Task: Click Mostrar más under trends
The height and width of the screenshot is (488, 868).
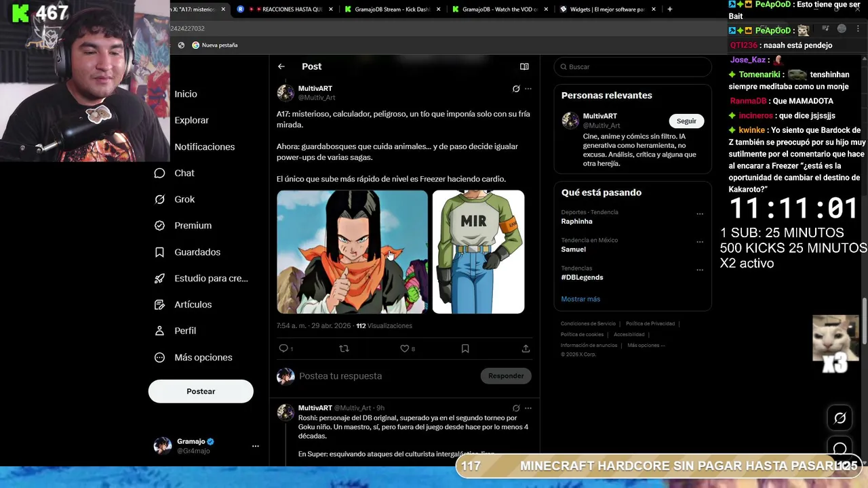Action: pyautogui.click(x=580, y=299)
